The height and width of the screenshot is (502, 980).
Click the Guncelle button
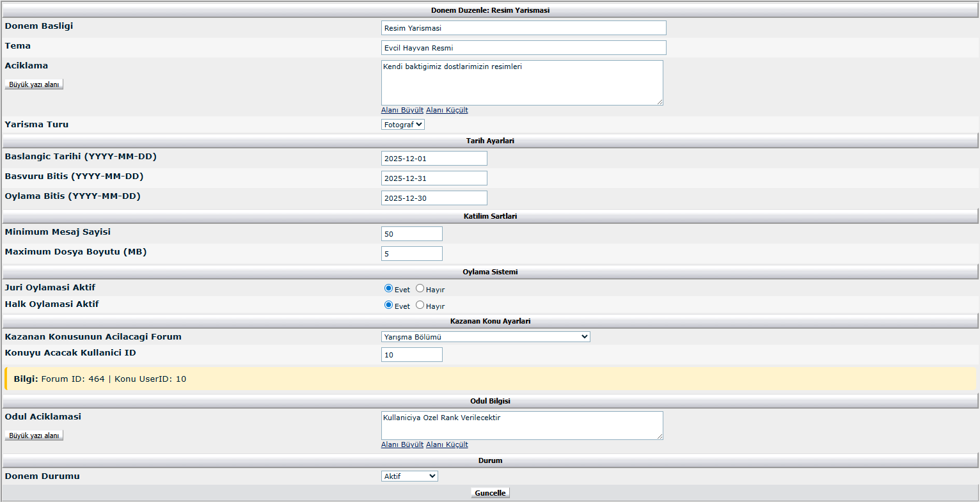click(x=490, y=493)
